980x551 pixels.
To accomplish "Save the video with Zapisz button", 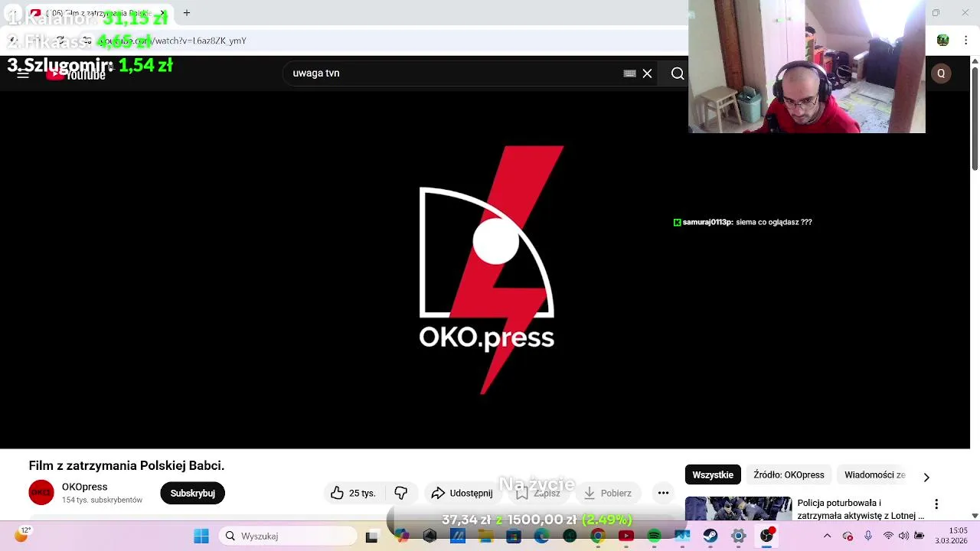I will tap(537, 493).
